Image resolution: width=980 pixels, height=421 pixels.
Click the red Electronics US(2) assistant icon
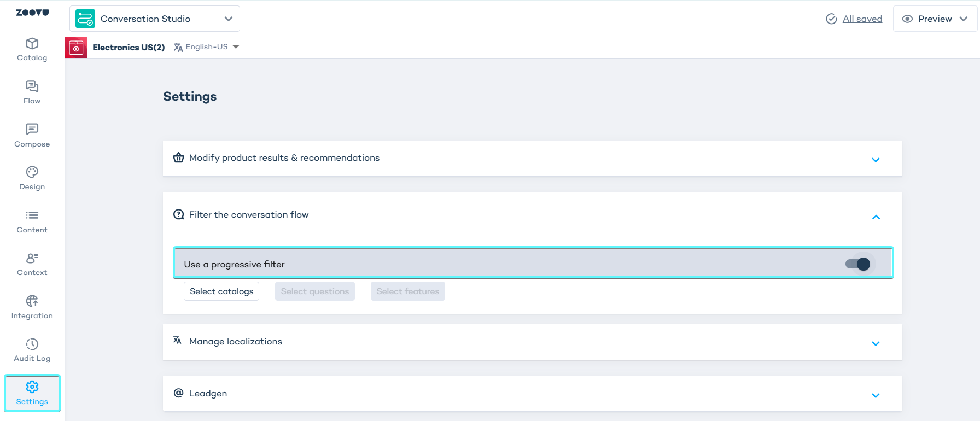coord(76,48)
